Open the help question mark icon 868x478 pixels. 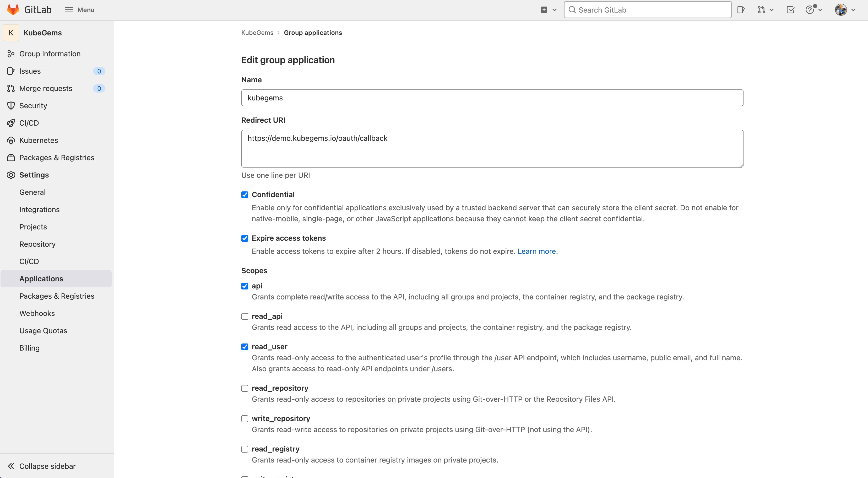[810, 10]
